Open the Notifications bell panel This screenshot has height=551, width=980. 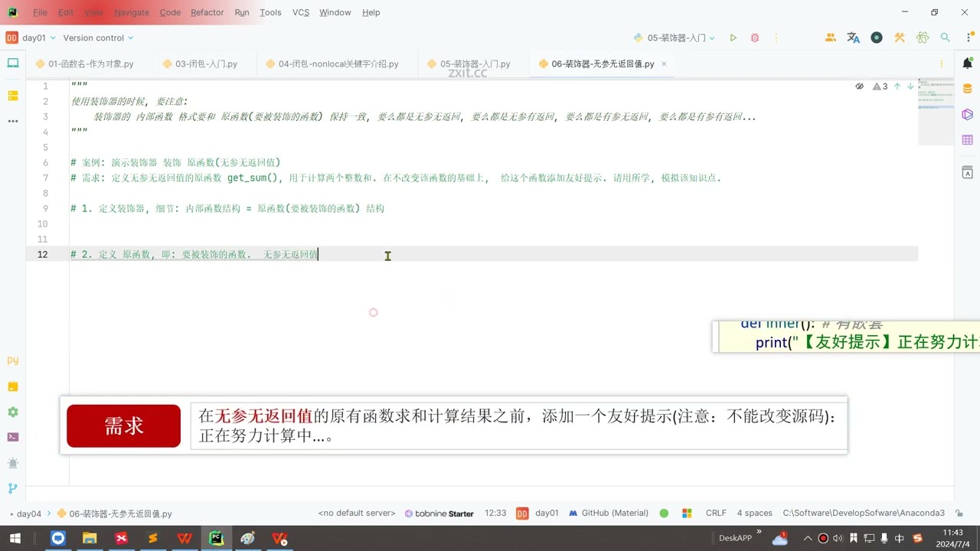coord(967,64)
